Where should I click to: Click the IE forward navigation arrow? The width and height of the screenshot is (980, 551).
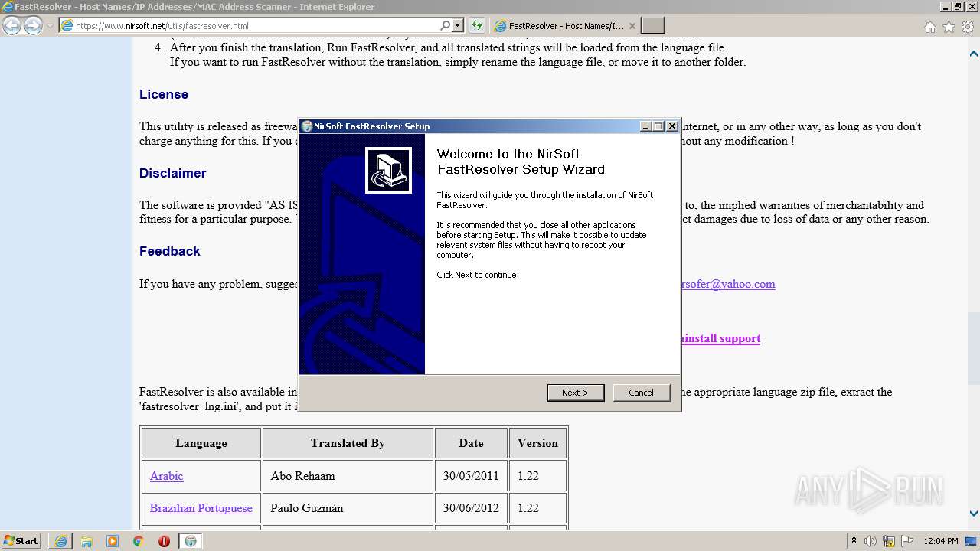33,25
